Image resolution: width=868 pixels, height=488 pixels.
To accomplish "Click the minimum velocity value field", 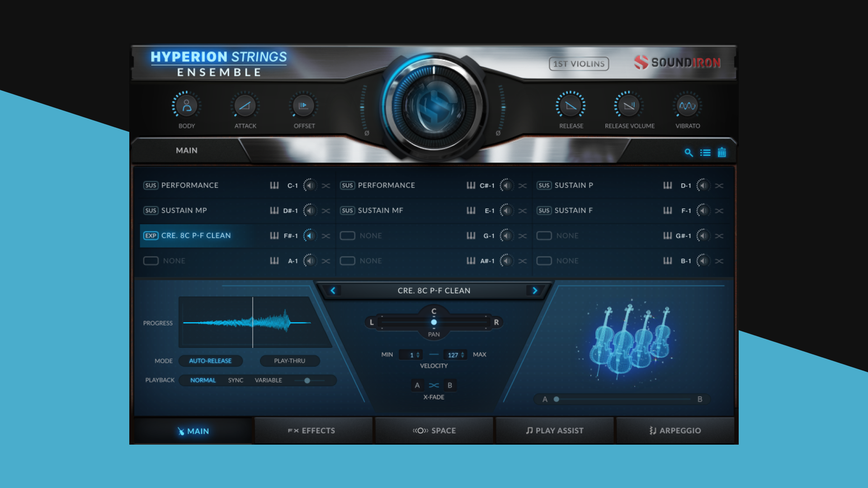I will [x=411, y=355].
